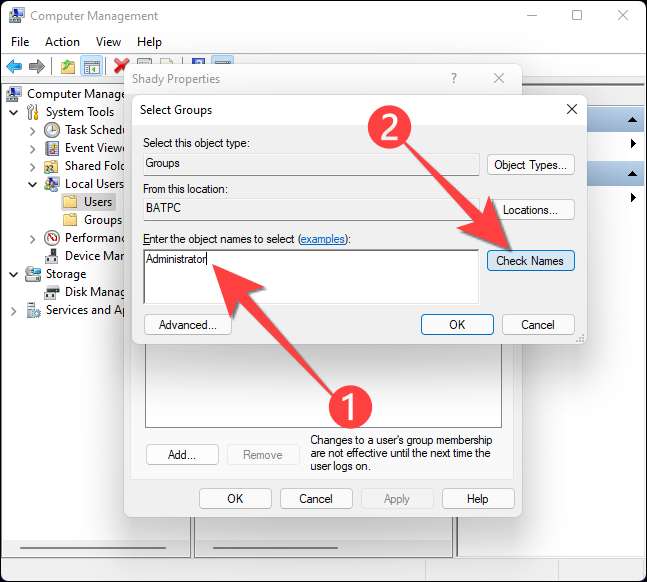The width and height of the screenshot is (647, 582).
Task: Open the View menu
Action: [108, 42]
